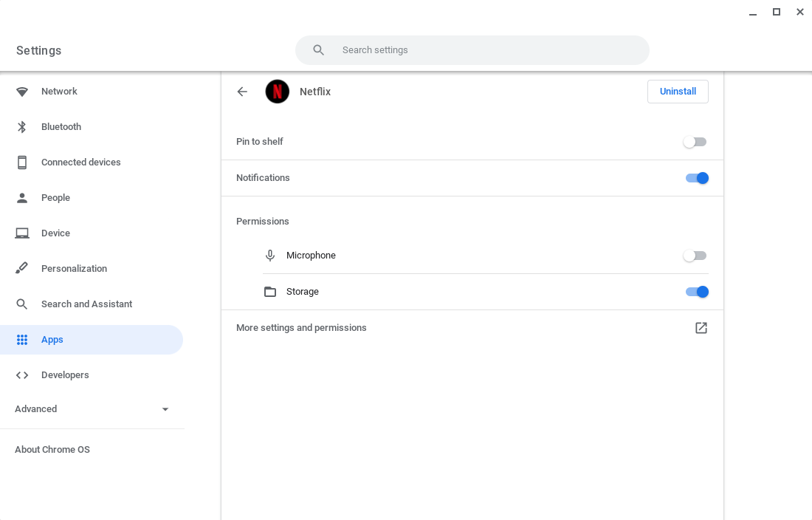Click the Netflix app icon
The width and height of the screenshot is (812, 520).
click(x=277, y=92)
